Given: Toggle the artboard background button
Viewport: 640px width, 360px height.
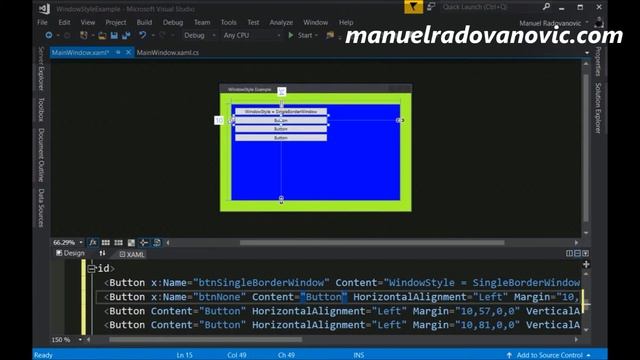Looking at the screenshot, I should pos(131,243).
